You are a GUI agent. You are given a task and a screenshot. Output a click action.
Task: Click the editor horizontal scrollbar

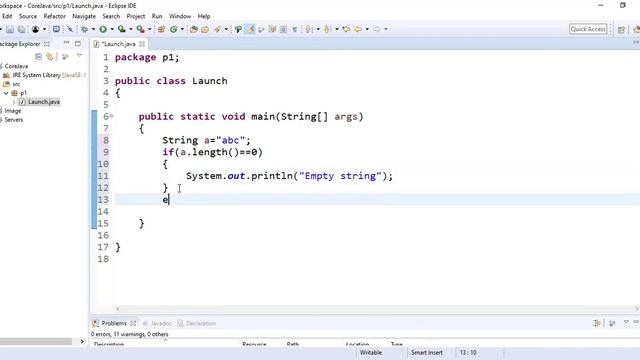point(378,309)
